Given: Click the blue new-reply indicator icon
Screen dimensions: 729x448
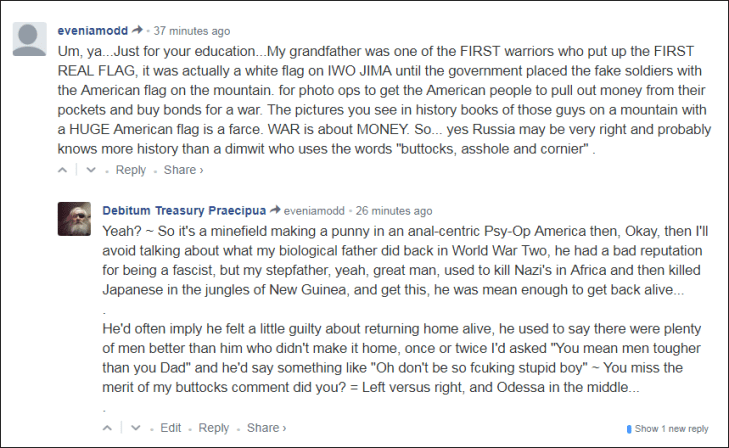Looking at the screenshot, I should (629, 429).
